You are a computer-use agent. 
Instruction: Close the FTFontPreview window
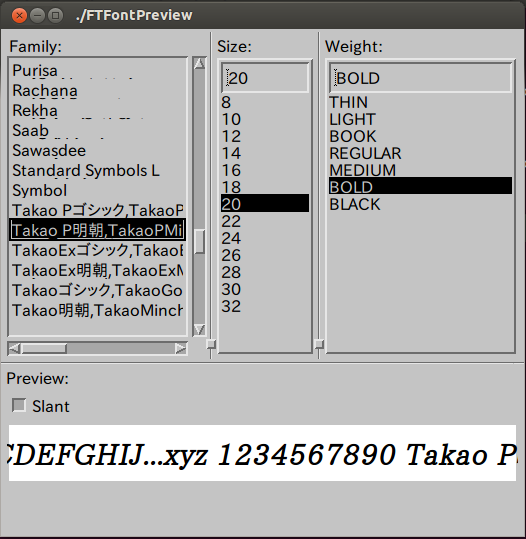point(19,15)
